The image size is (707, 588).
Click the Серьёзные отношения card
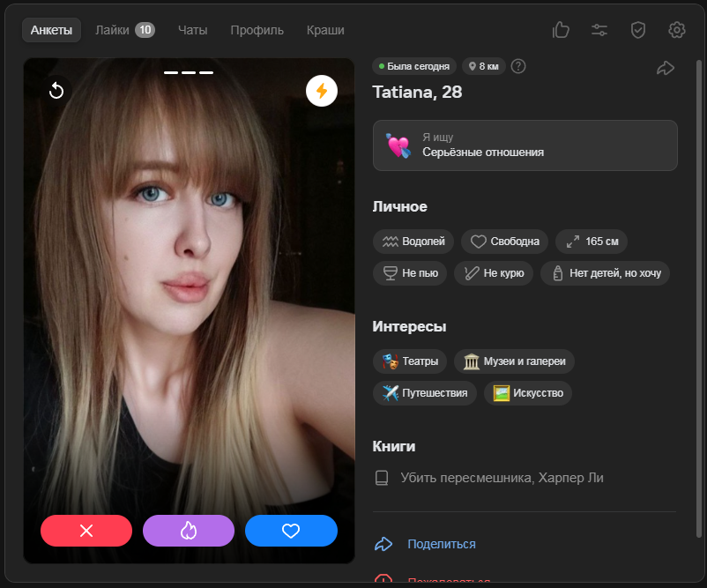click(x=525, y=145)
